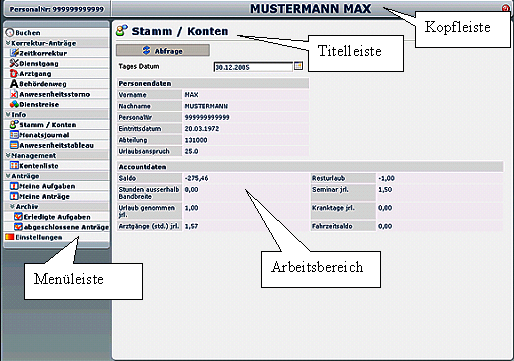Click the Urlaubsanspruch value 25.0
Viewport: 514px width, 361px height.
click(x=191, y=151)
